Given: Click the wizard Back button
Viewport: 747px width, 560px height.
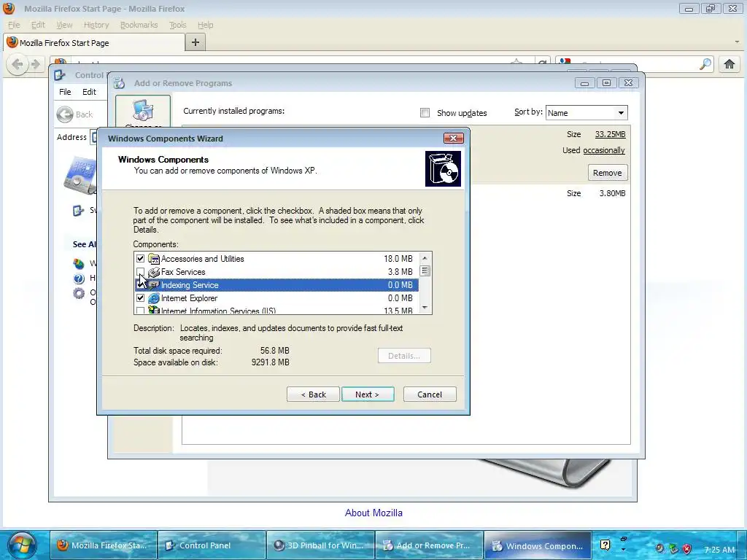Looking at the screenshot, I should [x=313, y=394].
